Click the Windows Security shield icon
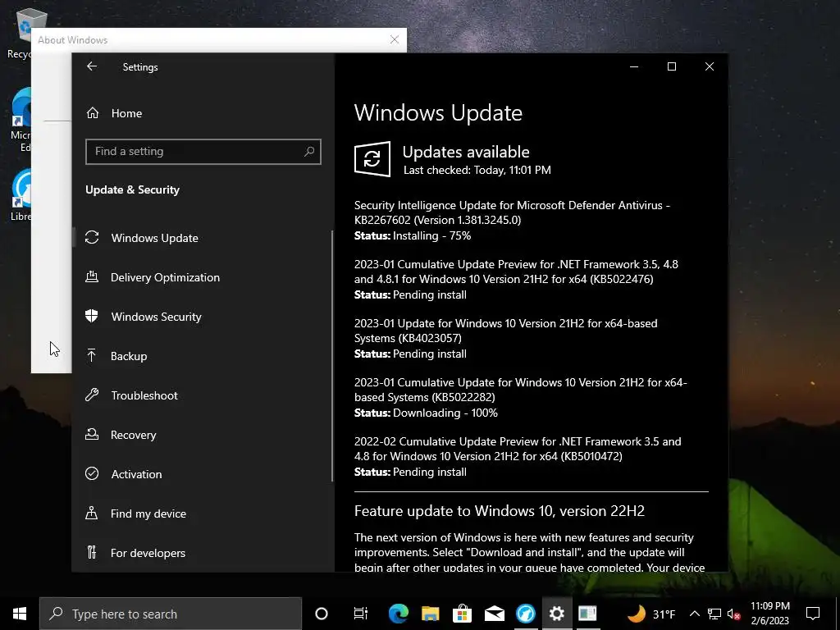 click(92, 316)
